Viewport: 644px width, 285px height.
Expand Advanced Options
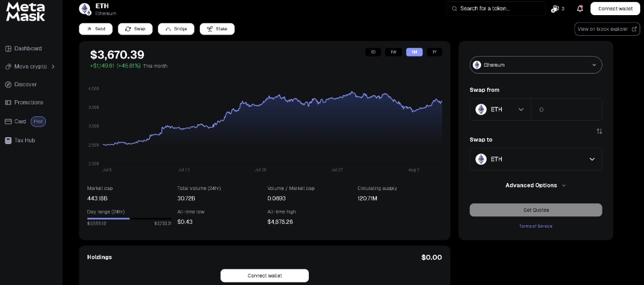536,186
